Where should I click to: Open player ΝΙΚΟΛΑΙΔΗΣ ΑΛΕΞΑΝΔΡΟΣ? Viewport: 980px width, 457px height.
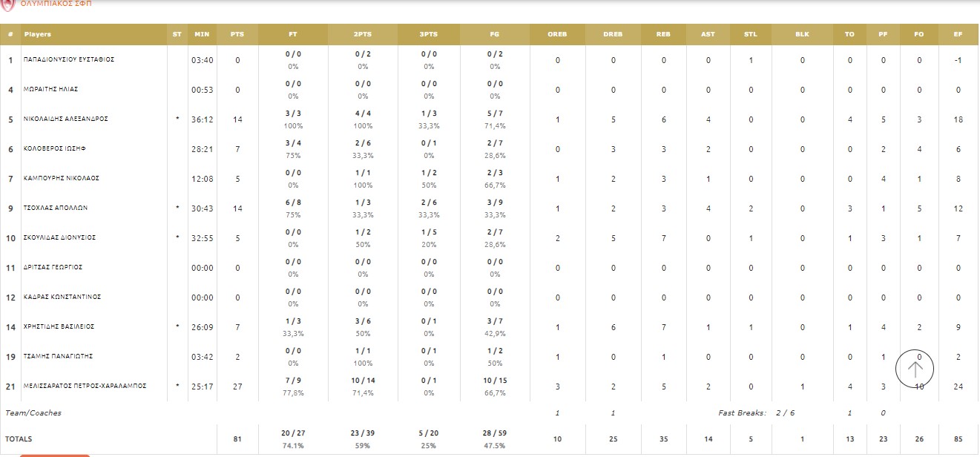click(x=66, y=119)
